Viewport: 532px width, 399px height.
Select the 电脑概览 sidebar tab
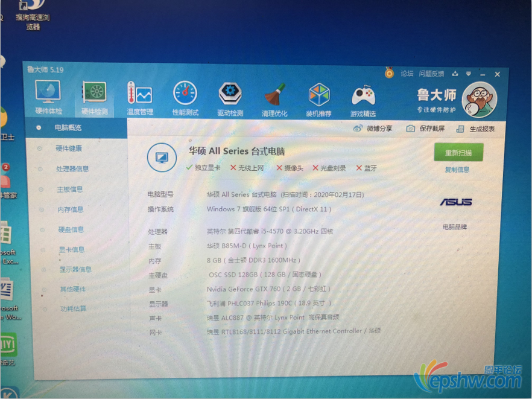(77, 128)
